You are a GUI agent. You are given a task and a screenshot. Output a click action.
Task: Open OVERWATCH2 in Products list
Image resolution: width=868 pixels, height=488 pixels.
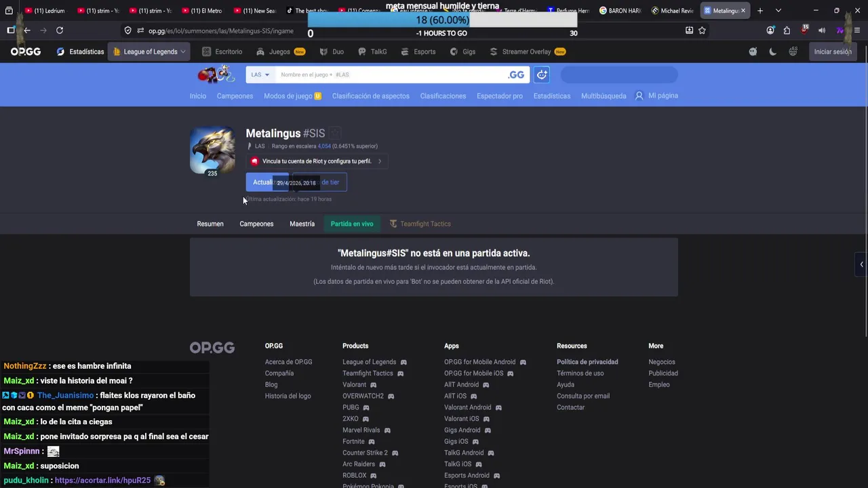[368, 396]
